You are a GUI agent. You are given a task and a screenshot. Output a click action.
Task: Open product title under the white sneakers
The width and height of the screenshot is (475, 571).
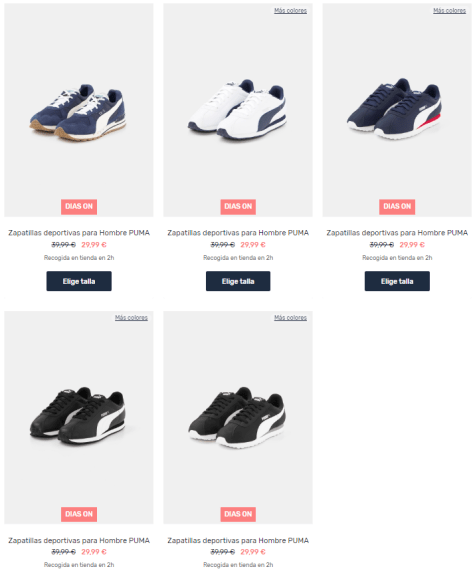[x=238, y=233]
